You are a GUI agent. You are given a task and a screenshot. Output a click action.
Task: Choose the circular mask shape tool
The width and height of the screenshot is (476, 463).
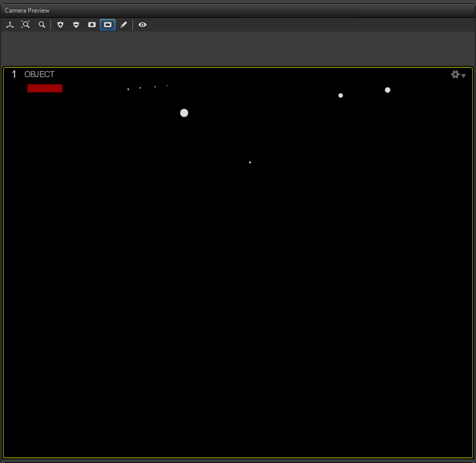point(92,25)
